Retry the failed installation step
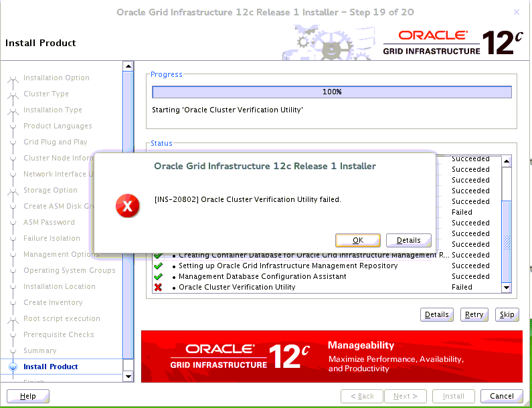Screen dimensions: 532x408 click(x=474, y=315)
